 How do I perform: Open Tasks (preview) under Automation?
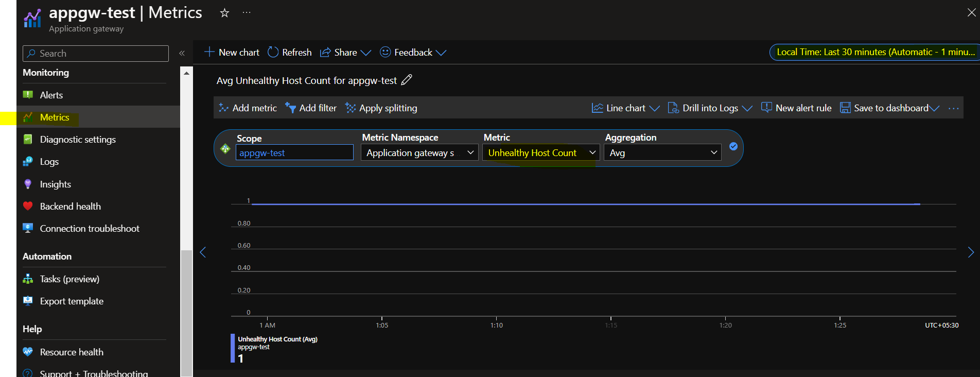[x=69, y=279]
